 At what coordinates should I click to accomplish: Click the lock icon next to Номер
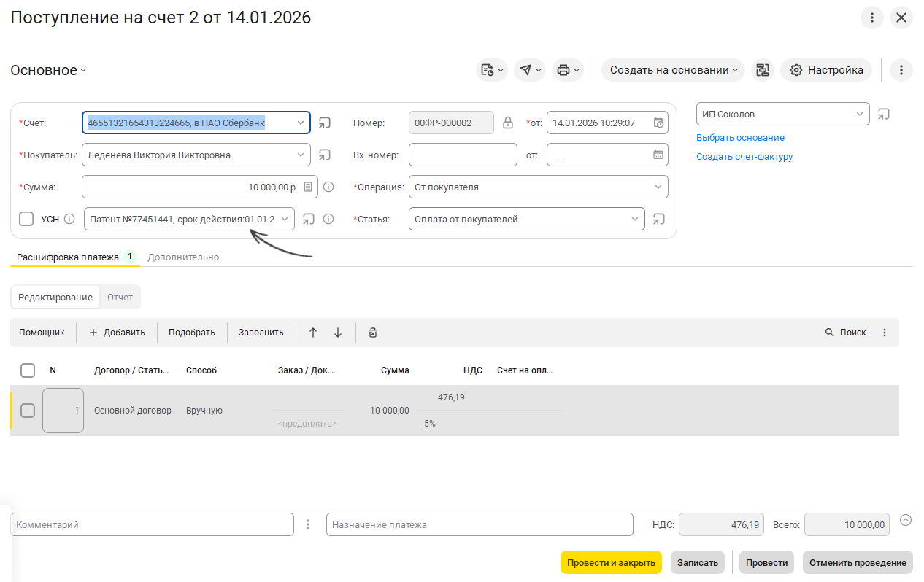click(x=508, y=123)
